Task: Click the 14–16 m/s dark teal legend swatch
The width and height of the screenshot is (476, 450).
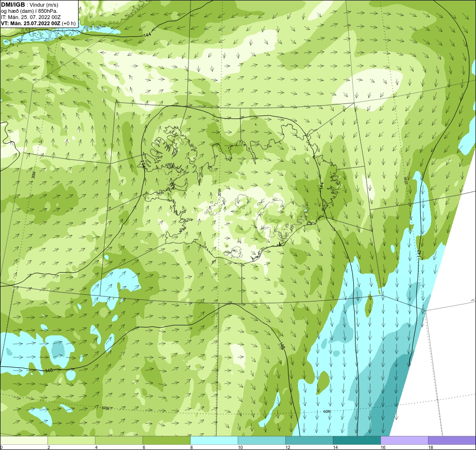Action: pos(357,440)
